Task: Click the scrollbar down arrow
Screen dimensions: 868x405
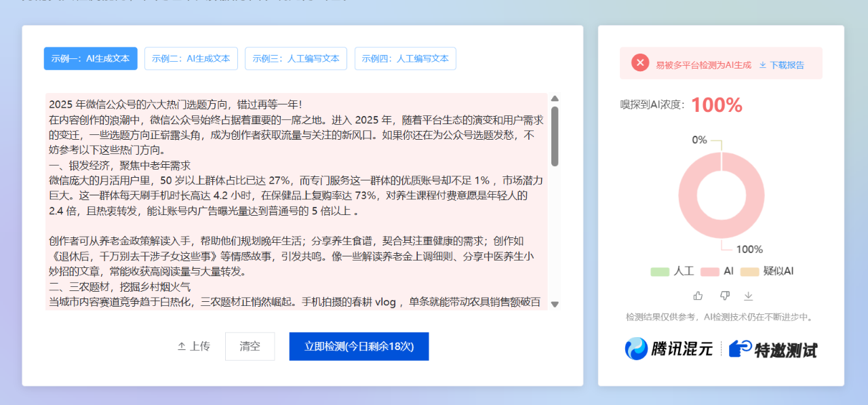Action: 555,305
